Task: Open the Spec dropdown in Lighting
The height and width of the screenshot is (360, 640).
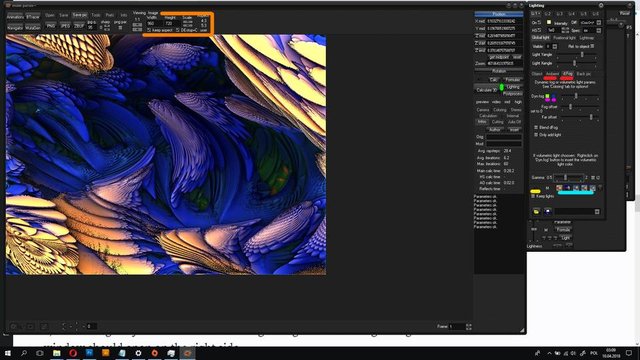Action: [x=599, y=30]
